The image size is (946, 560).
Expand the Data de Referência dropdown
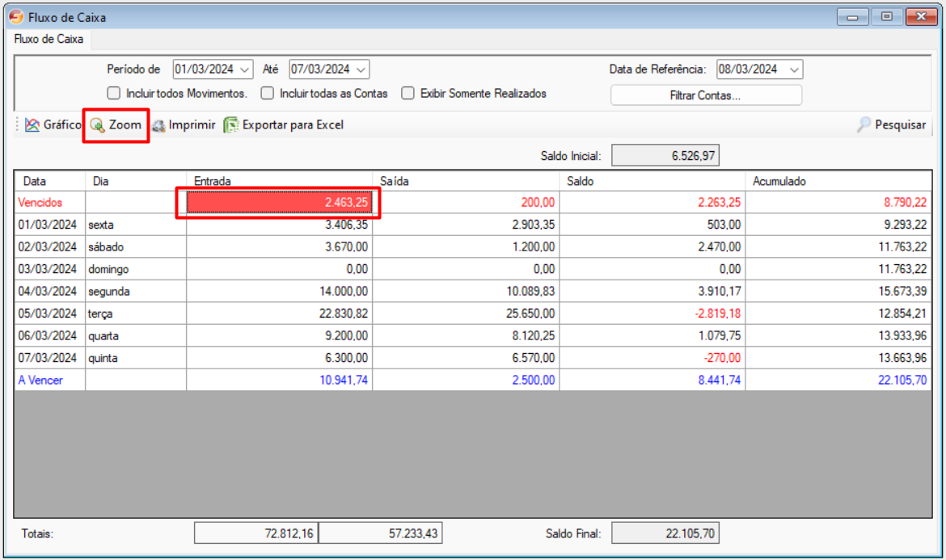point(794,69)
